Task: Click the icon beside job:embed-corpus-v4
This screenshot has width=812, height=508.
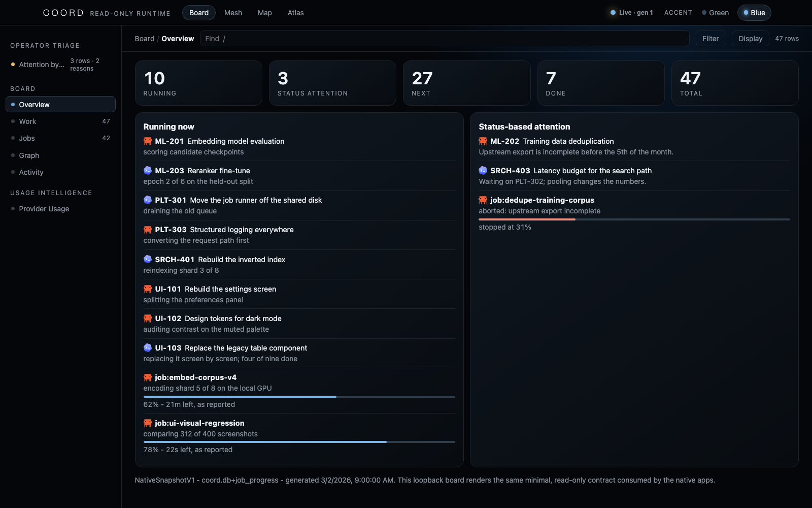Action: (x=148, y=377)
